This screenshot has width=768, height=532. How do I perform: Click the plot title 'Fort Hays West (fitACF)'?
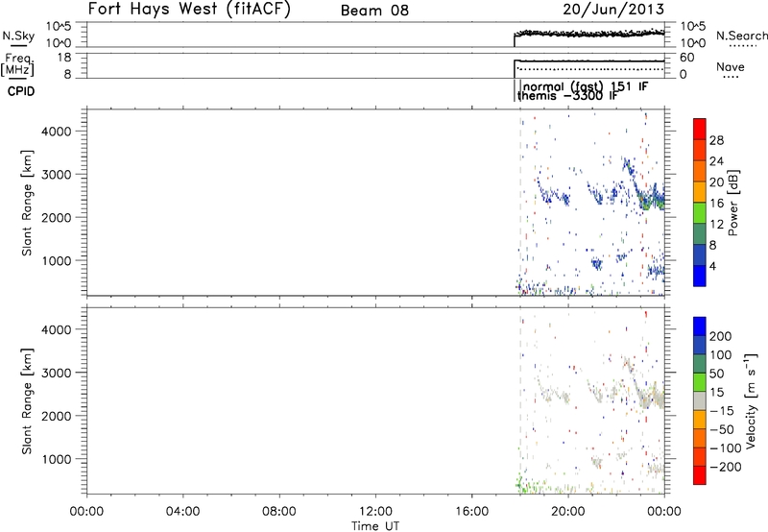pos(189,10)
